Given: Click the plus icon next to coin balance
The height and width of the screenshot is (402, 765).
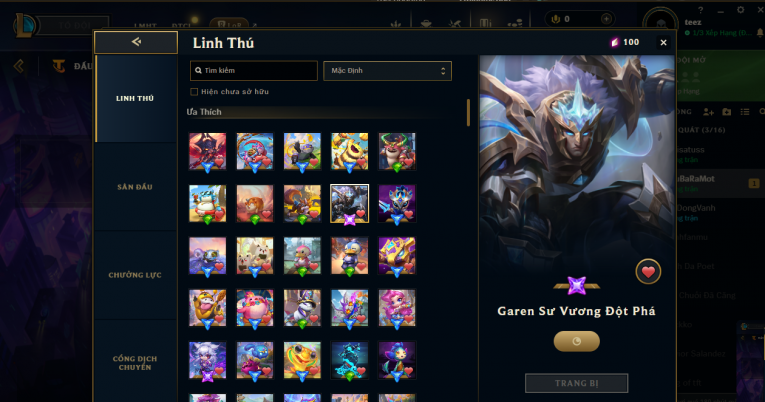Looking at the screenshot, I should (606, 19).
